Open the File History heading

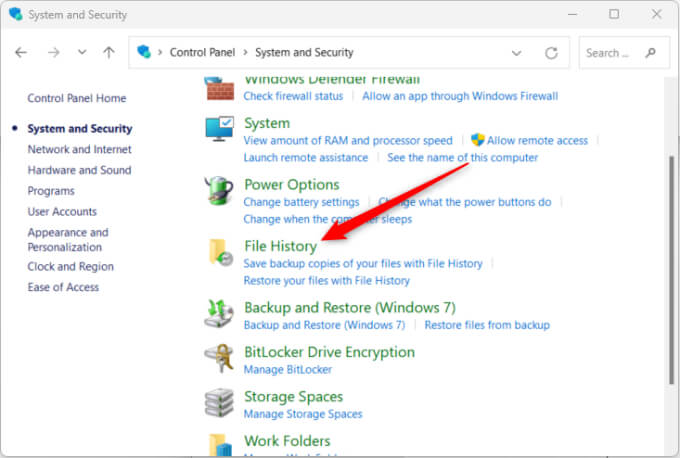pyautogui.click(x=281, y=246)
